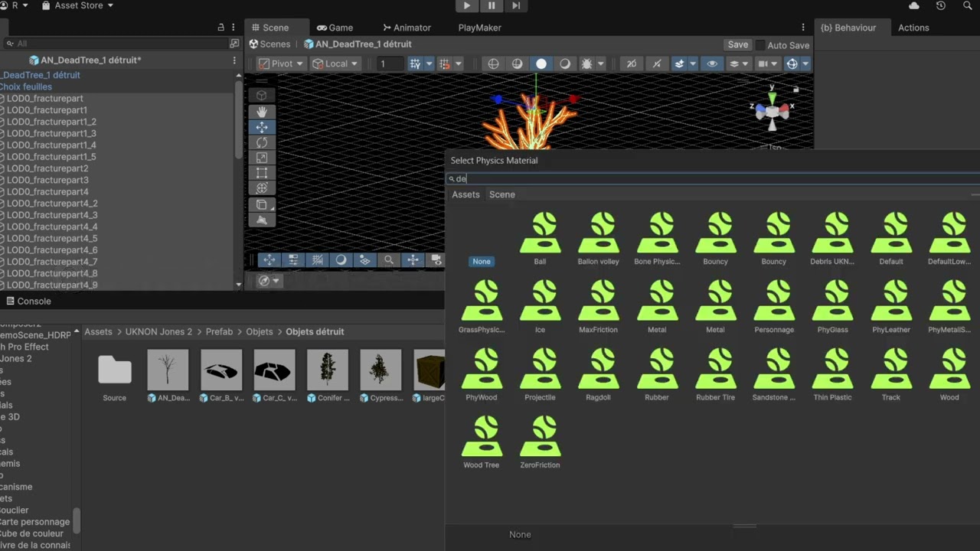Image resolution: width=980 pixels, height=551 pixels.
Task: Select the Move tool in Scene toolbar
Action: click(x=262, y=127)
